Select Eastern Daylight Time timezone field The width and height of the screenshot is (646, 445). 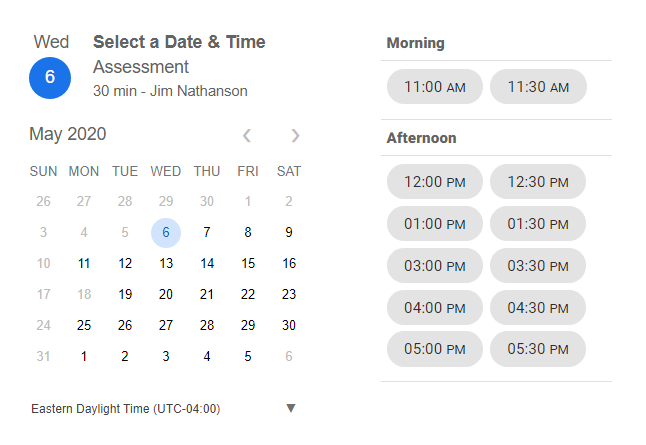tap(126, 408)
